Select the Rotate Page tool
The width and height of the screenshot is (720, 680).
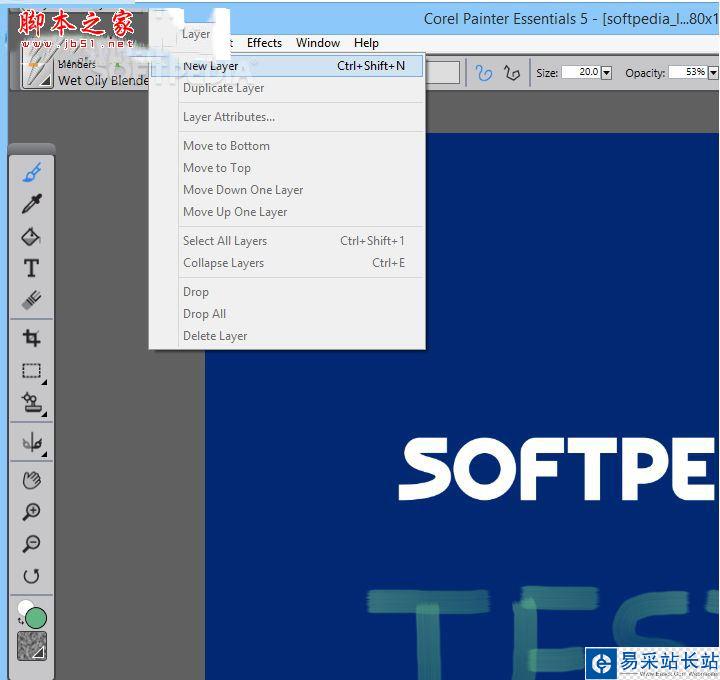(32, 576)
